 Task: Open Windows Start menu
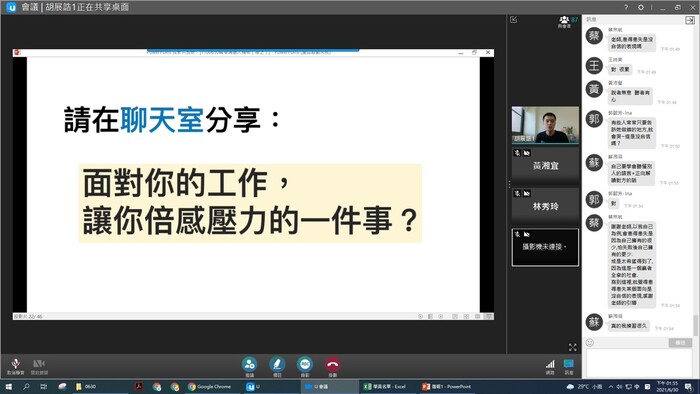(x=8, y=386)
